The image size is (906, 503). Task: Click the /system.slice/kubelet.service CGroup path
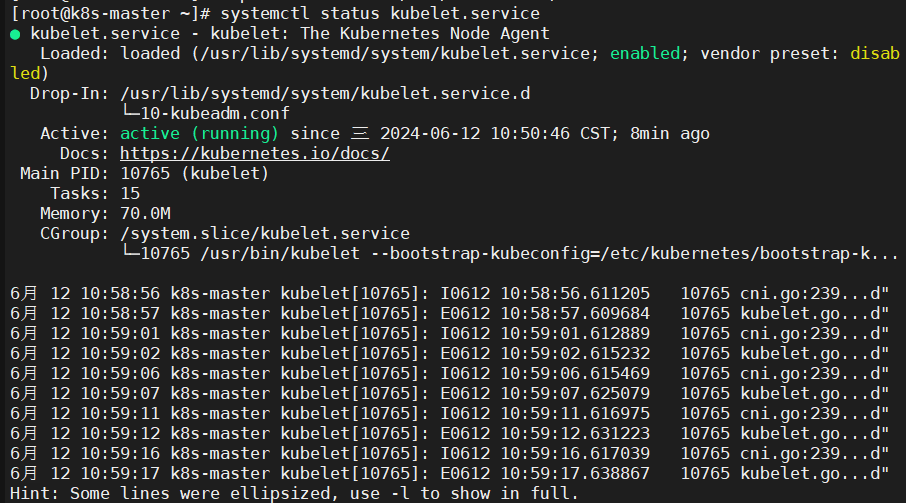(x=265, y=234)
